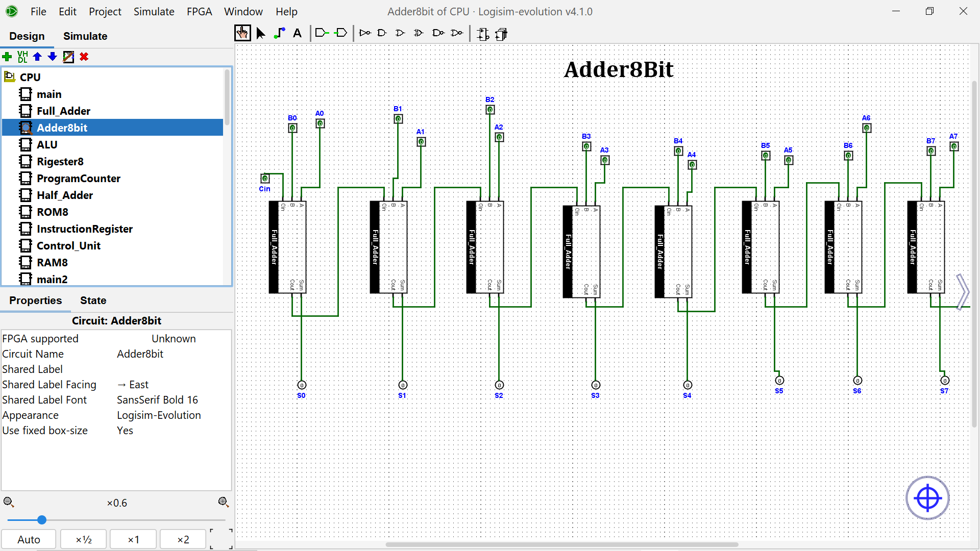The width and height of the screenshot is (980, 551).
Task: Open the File menu
Action: tap(38, 11)
